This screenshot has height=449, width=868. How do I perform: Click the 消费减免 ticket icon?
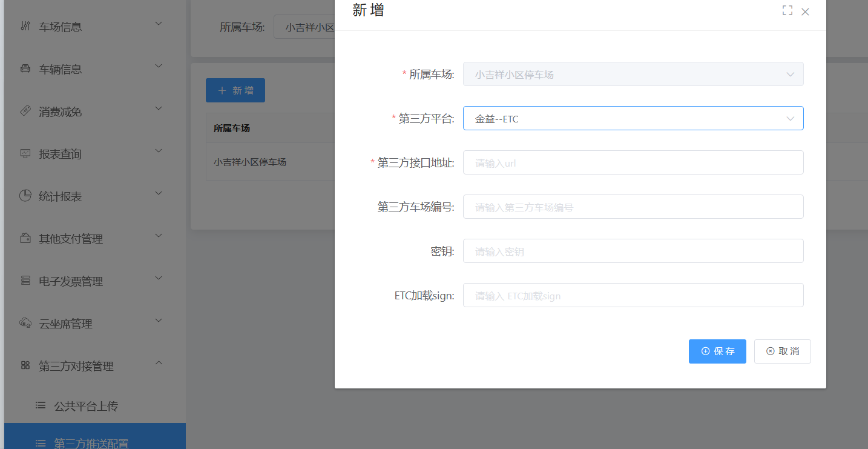click(x=25, y=111)
